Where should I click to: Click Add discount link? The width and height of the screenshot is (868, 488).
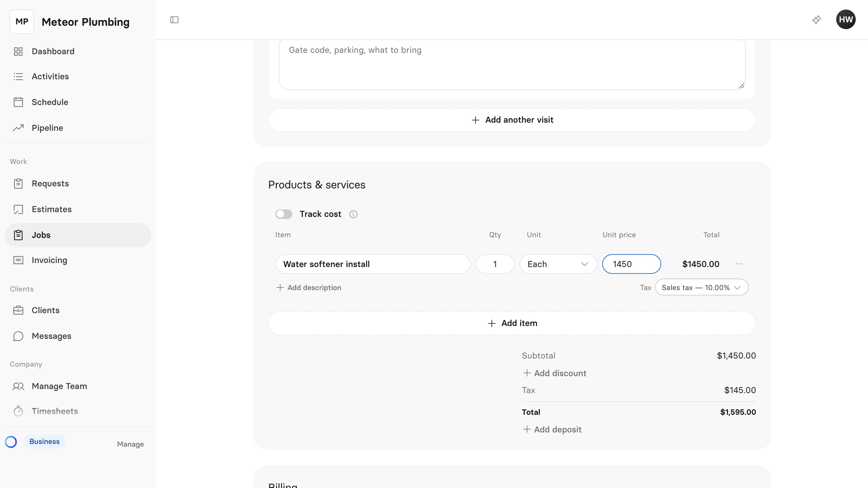click(554, 373)
